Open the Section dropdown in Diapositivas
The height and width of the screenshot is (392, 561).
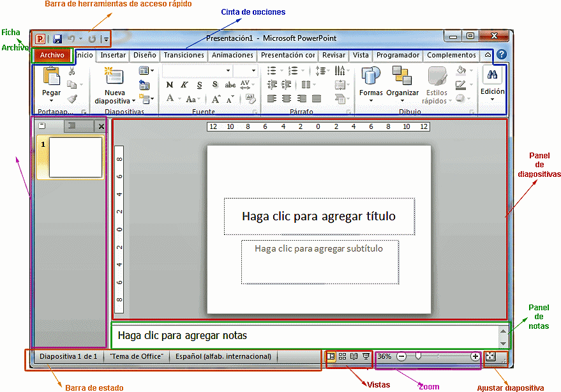point(146,98)
